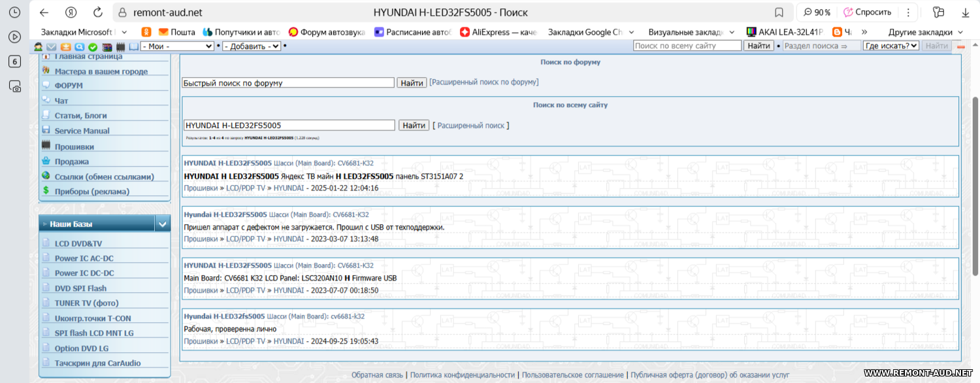The width and height of the screenshot is (980, 383).
Task: Collapse the "Наши Базы" panel chevron
Action: [x=163, y=224]
